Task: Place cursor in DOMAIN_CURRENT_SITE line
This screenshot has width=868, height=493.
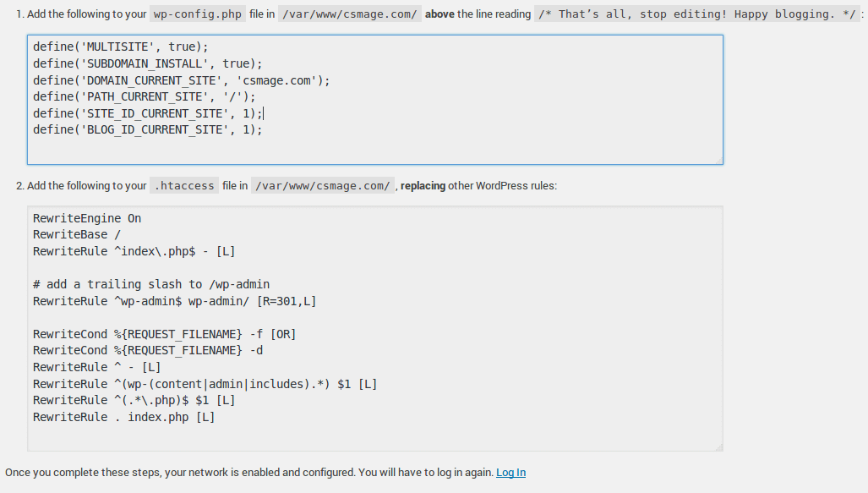Action: click(x=181, y=80)
